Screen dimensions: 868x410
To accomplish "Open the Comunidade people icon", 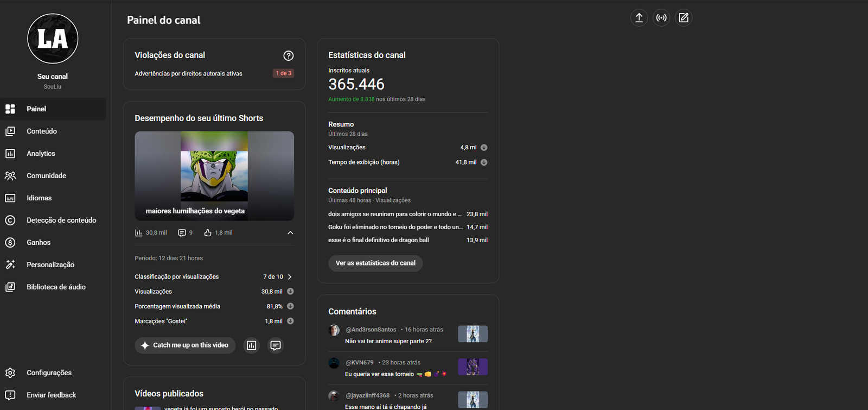I will pyautogui.click(x=10, y=176).
